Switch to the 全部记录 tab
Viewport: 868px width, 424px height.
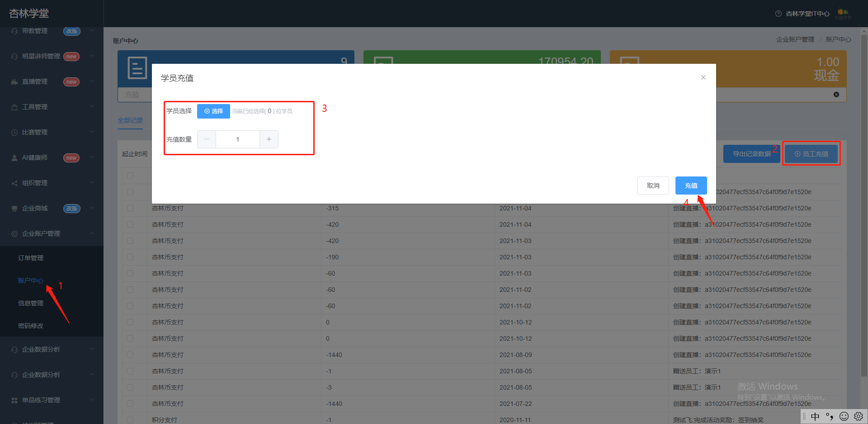(x=130, y=120)
